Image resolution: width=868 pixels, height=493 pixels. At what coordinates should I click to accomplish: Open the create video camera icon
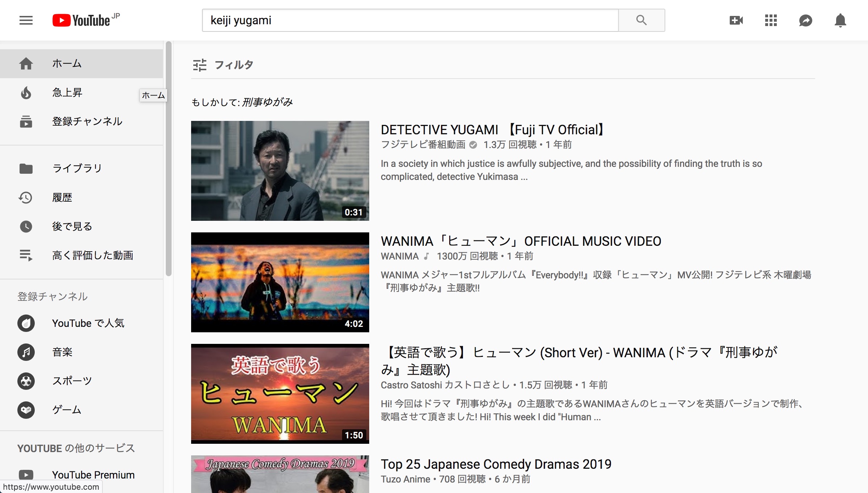click(x=736, y=20)
